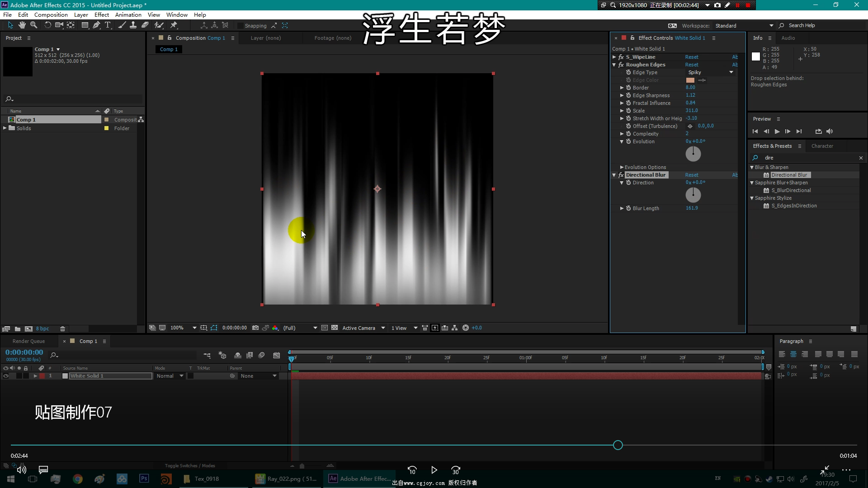Open the Workspace Standard dropdown
The height and width of the screenshot is (488, 868).
744,26
